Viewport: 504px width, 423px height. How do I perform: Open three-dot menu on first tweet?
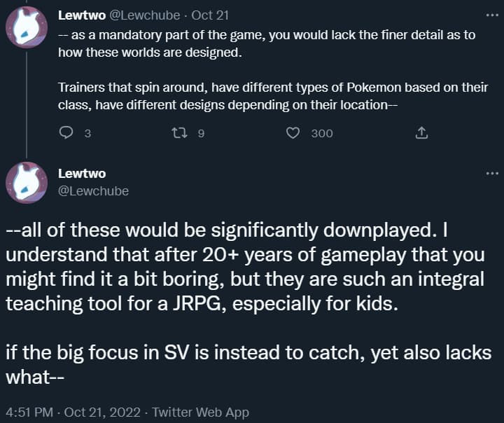tap(492, 15)
